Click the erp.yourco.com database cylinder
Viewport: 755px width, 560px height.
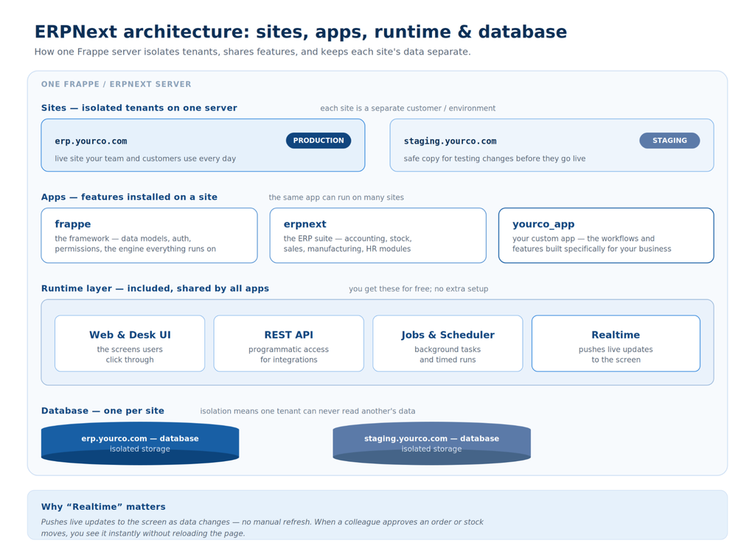(x=140, y=444)
